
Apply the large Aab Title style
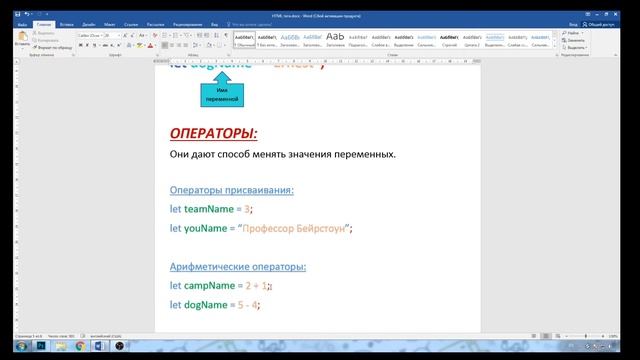pos(335,40)
